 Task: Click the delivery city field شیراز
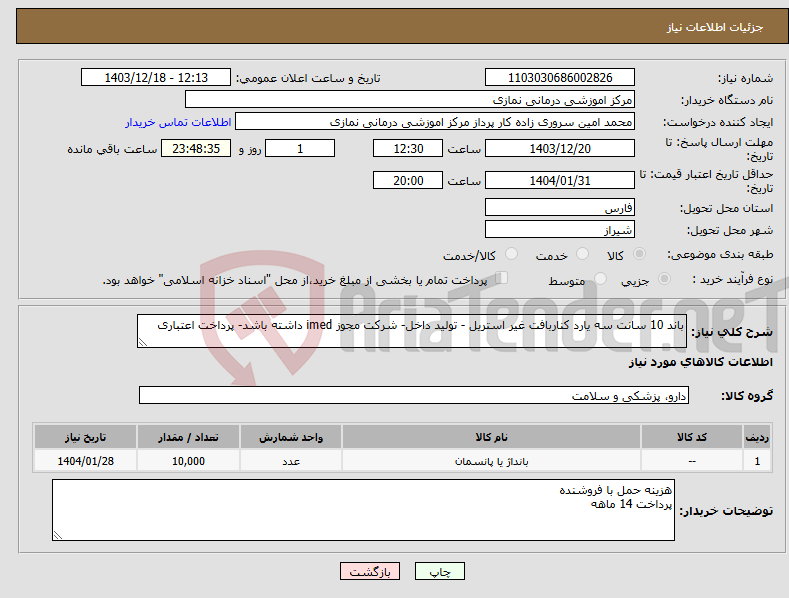click(560, 230)
